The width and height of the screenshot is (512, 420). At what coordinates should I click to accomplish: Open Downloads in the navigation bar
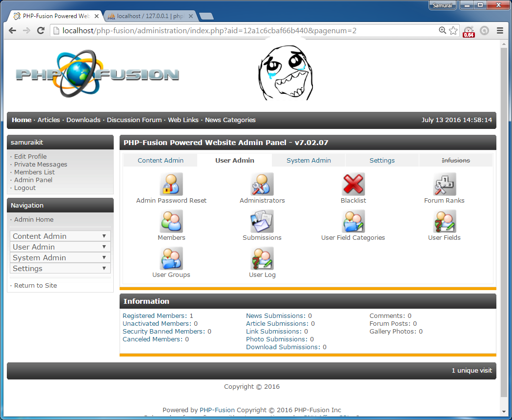(83, 120)
